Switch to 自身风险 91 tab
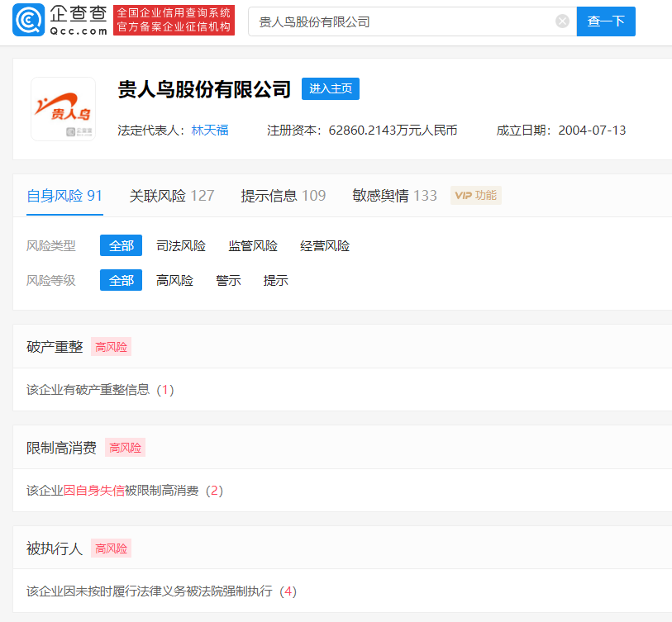 tap(64, 196)
